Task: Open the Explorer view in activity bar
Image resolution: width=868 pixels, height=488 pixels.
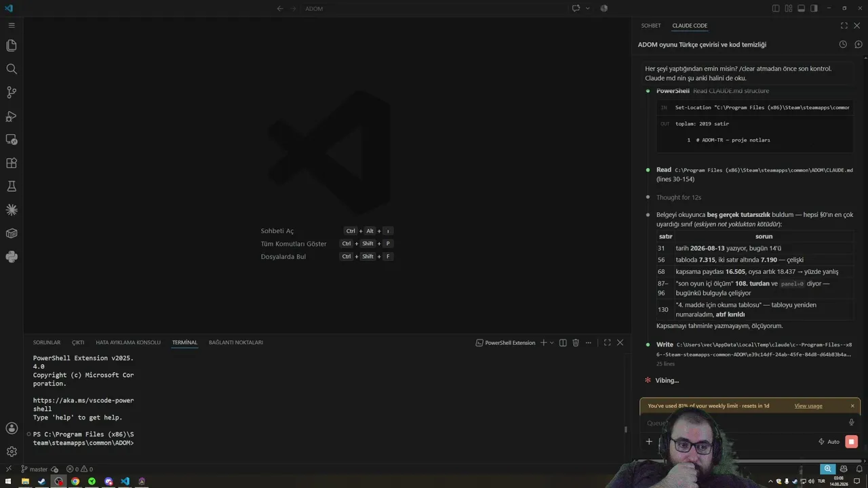Action: 12,45
